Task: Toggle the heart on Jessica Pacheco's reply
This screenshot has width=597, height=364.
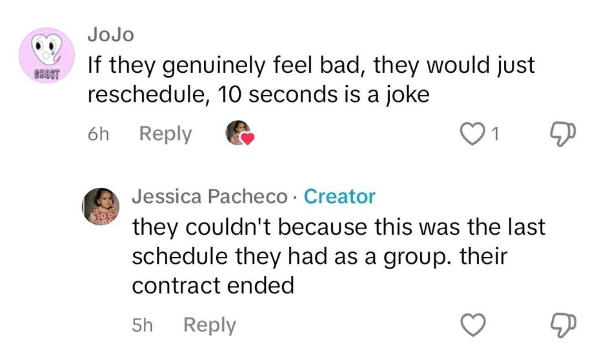Action: (475, 325)
